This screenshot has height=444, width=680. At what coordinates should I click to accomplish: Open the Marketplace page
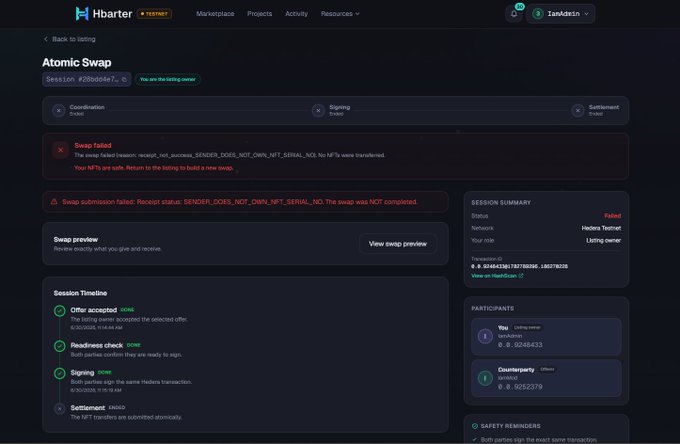(215, 14)
